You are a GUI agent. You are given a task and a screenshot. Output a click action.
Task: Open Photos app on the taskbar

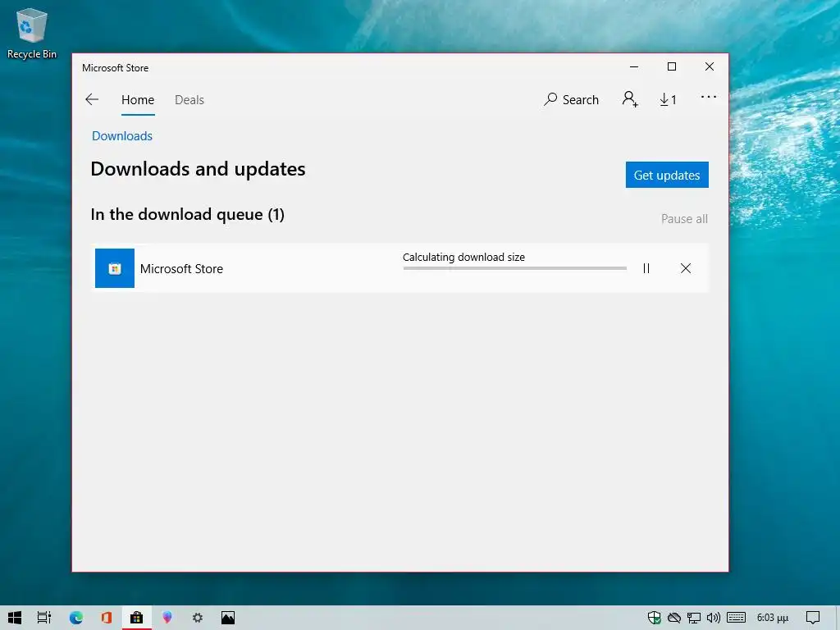tap(228, 618)
